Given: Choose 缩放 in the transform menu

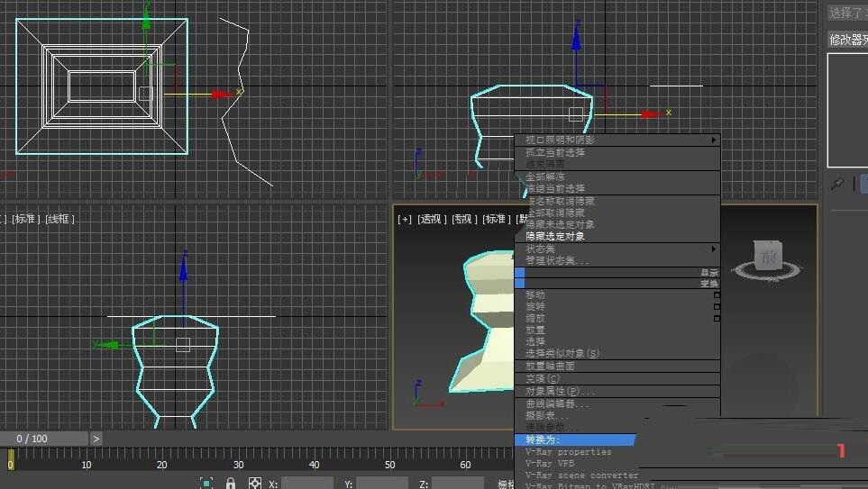Looking at the screenshot, I should click(x=535, y=319).
